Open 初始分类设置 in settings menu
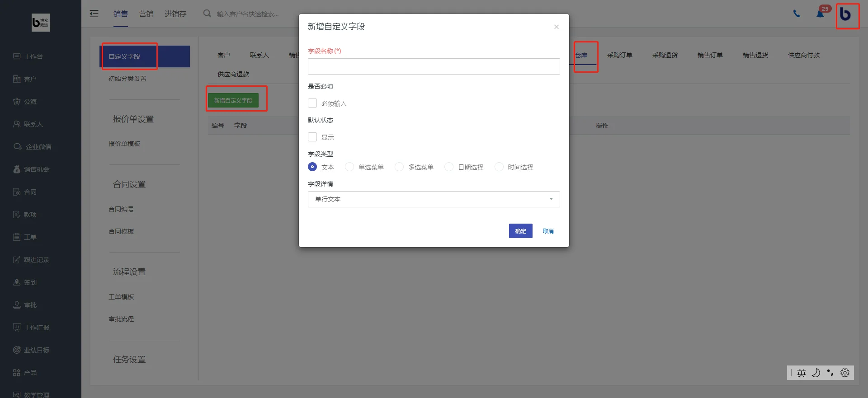The height and width of the screenshot is (398, 868). point(127,79)
